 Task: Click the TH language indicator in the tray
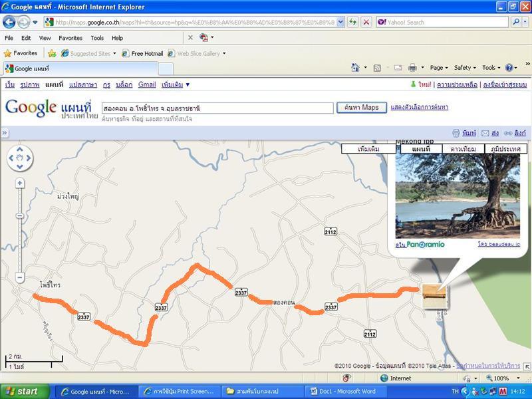(455, 392)
